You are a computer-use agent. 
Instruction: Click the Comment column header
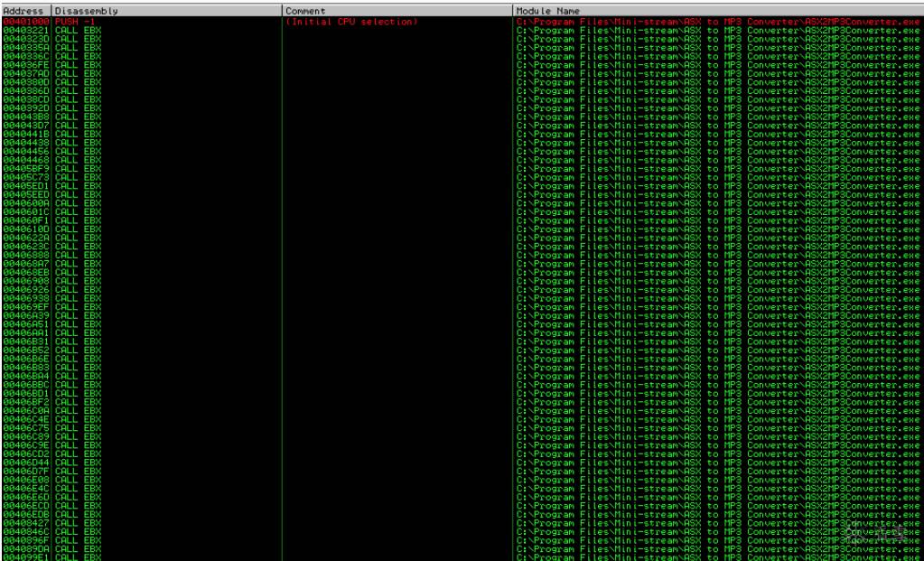[397, 11]
